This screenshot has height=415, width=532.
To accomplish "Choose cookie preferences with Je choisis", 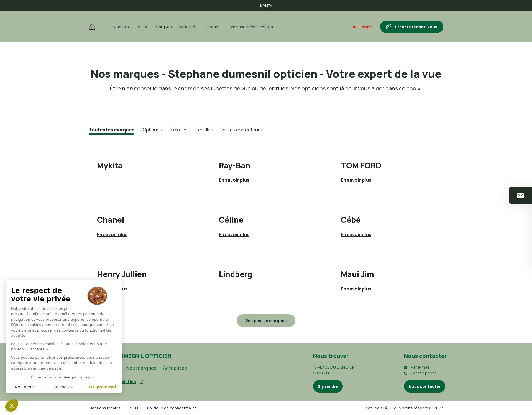I will click(x=64, y=387).
